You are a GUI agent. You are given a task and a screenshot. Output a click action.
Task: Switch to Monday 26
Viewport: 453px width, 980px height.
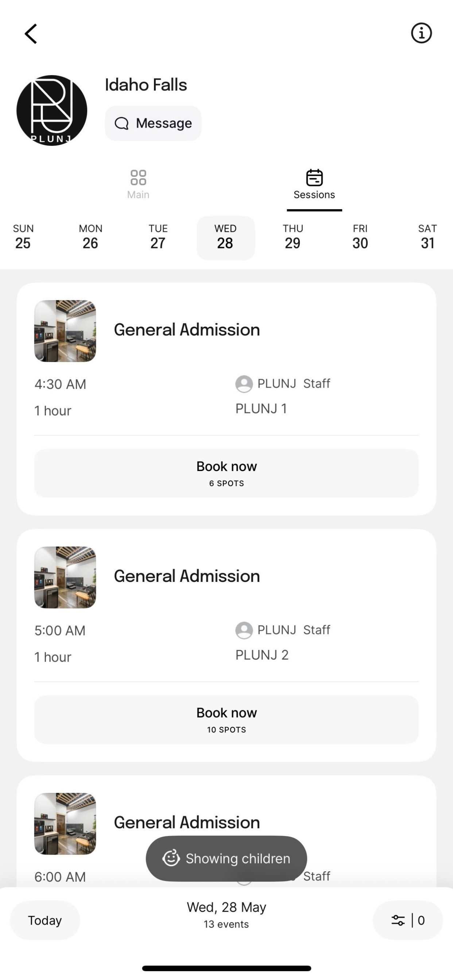tap(90, 237)
